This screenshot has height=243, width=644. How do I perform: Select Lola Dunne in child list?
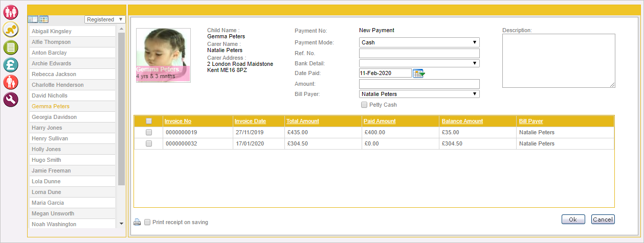tap(72, 181)
